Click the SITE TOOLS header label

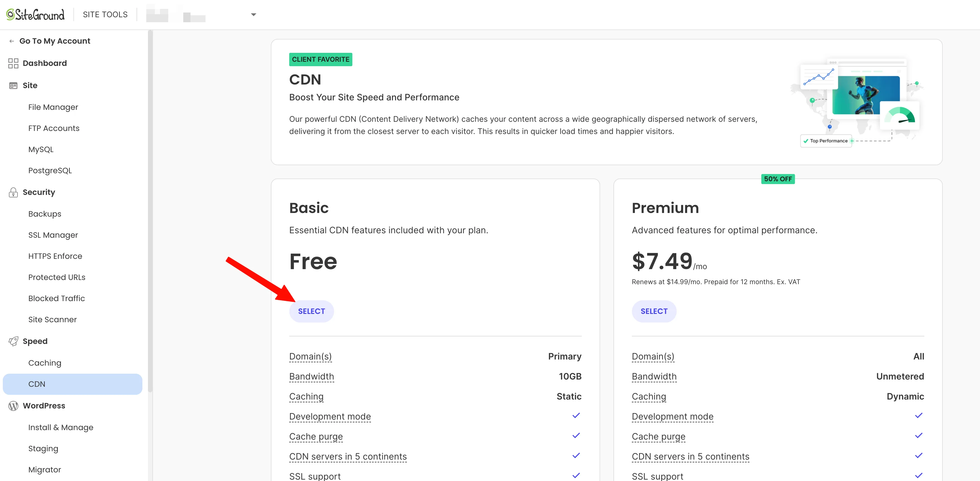[105, 15]
